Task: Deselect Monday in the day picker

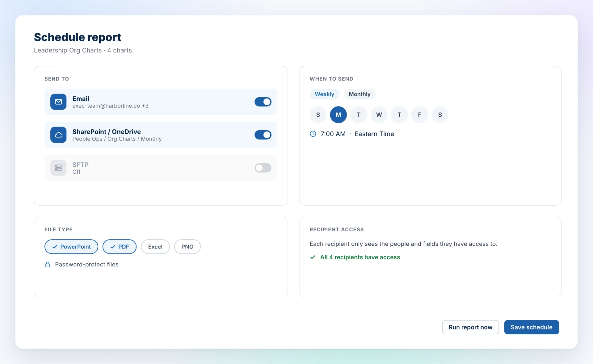Action: pyautogui.click(x=339, y=115)
